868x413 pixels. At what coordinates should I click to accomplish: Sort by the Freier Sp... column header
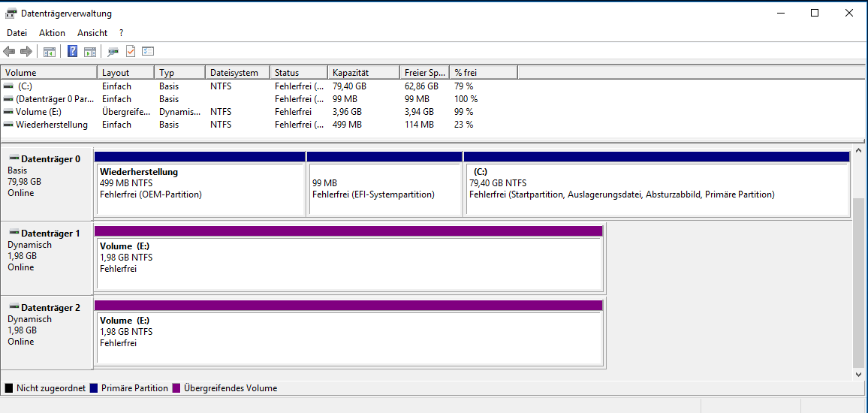424,73
